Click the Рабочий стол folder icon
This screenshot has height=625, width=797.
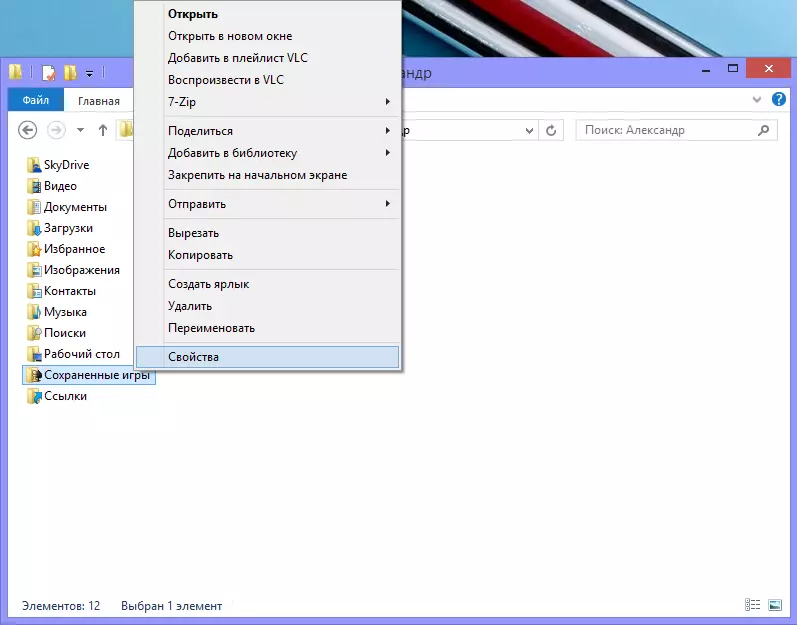[x=34, y=354]
